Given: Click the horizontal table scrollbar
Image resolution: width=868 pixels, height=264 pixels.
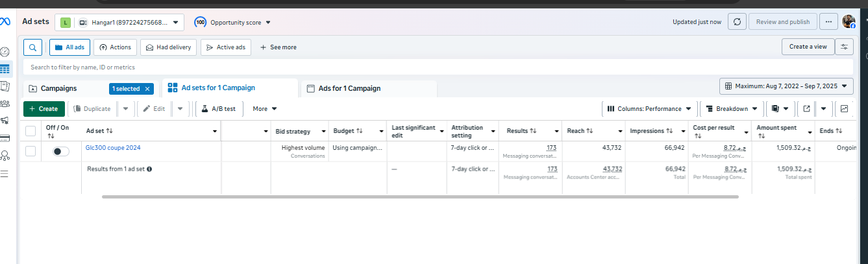Looking at the screenshot, I should 420,197.
